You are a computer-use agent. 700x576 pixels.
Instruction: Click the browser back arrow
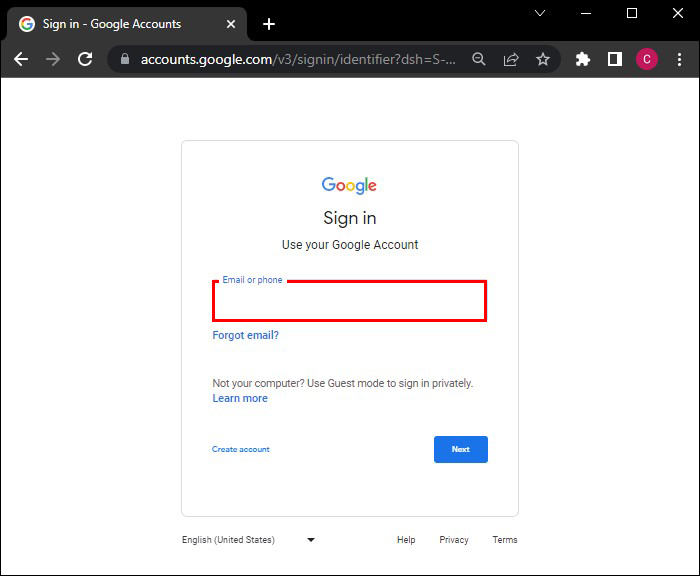pos(21,60)
